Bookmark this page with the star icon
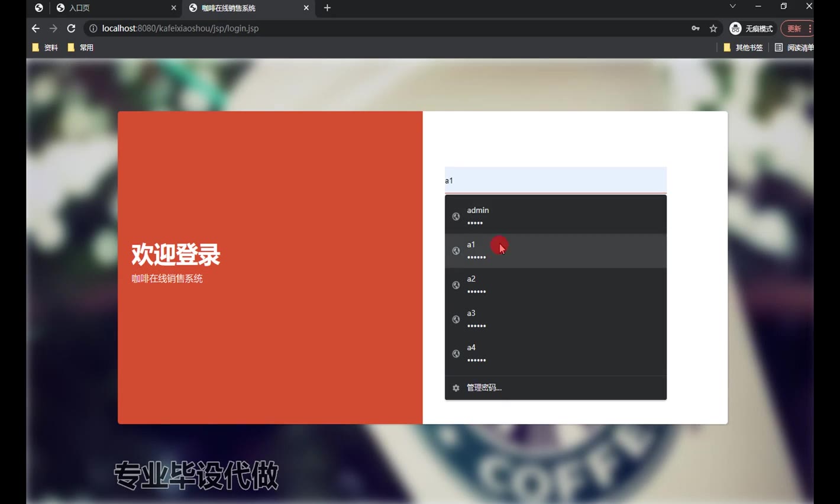 (713, 28)
